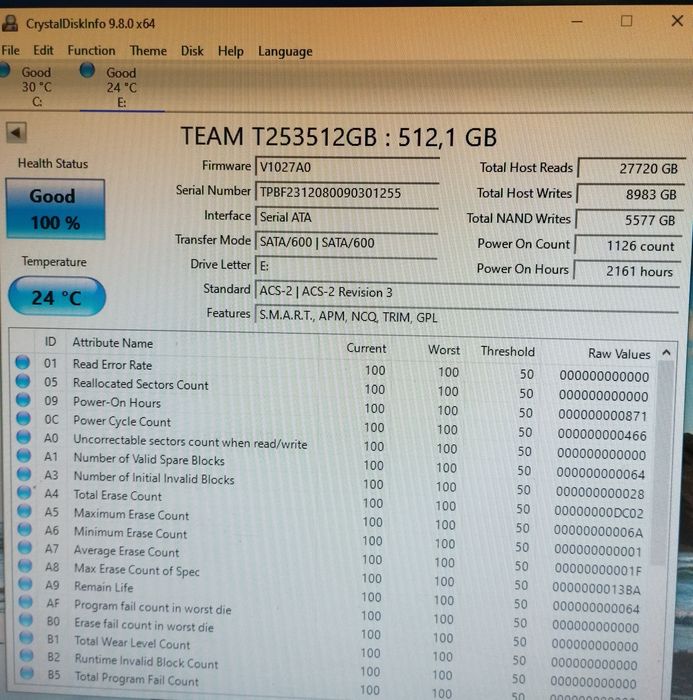Open the File menu

click(x=10, y=50)
